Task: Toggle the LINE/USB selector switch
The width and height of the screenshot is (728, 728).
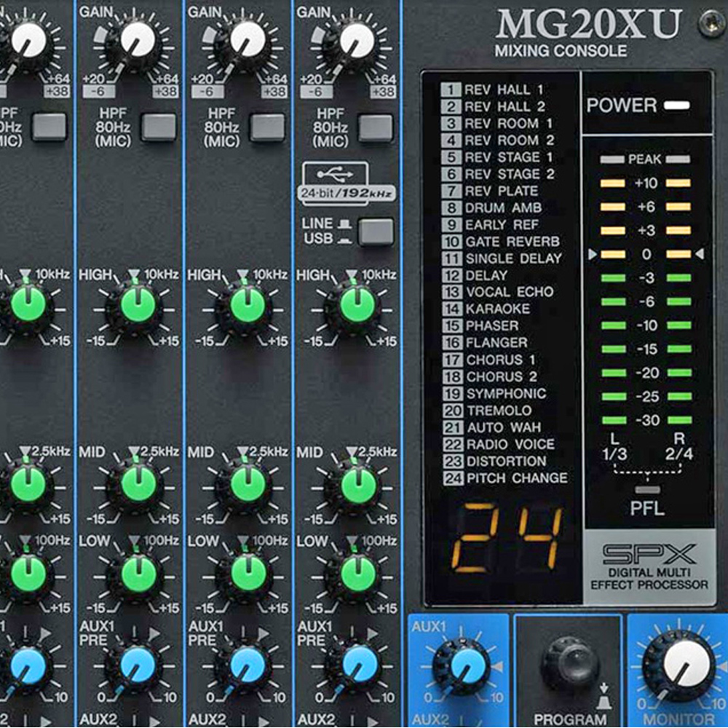Action: 376,232
